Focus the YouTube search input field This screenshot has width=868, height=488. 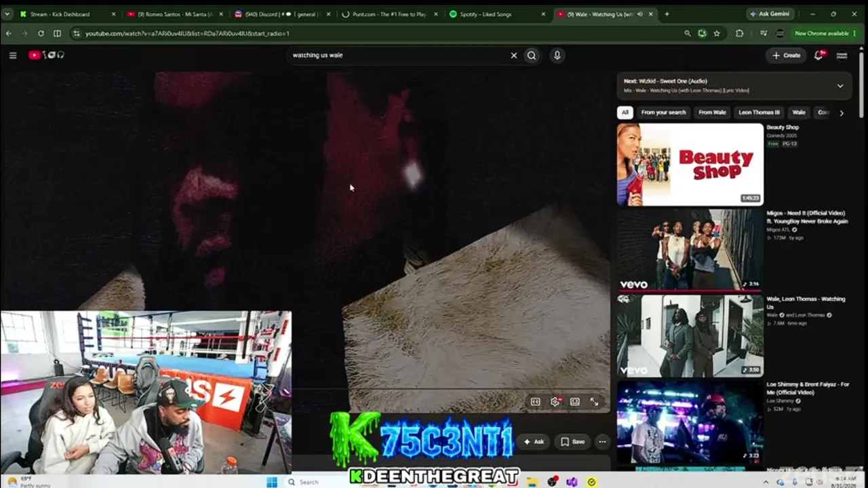click(x=400, y=56)
